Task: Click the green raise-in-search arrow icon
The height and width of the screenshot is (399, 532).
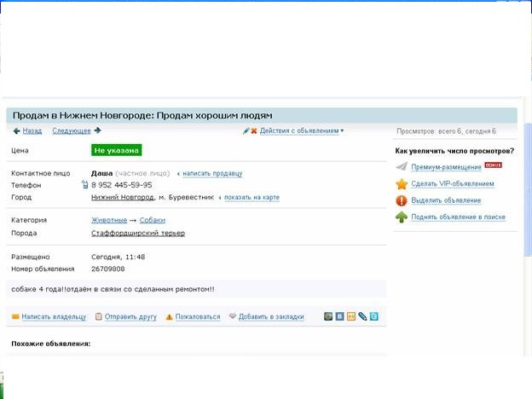Action: click(x=402, y=217)
